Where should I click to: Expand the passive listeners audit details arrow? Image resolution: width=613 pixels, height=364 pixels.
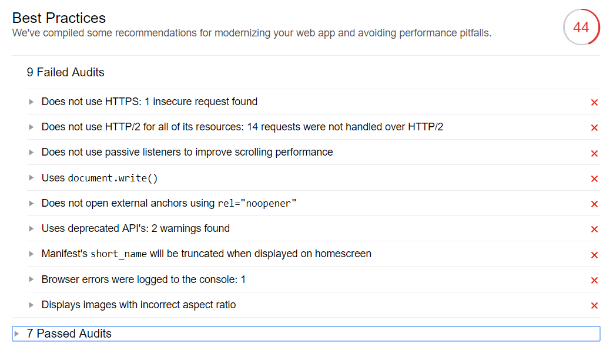(31, 153)
